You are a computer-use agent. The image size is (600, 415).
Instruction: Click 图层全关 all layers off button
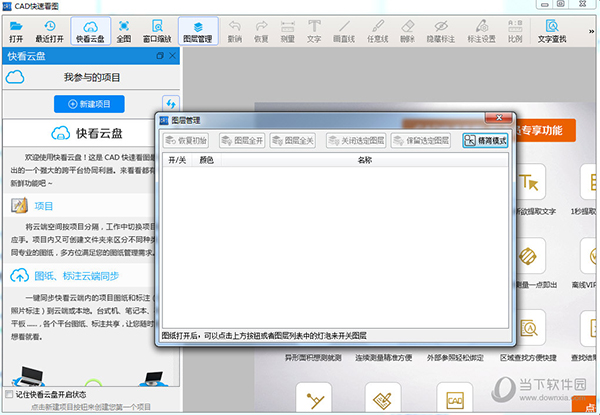click(293, 141)
